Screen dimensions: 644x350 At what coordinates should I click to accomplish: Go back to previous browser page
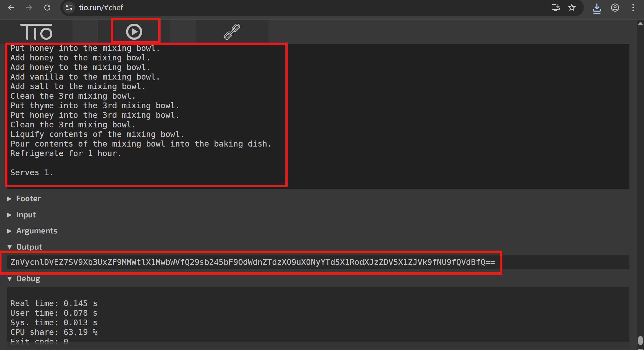click(11, 8)
